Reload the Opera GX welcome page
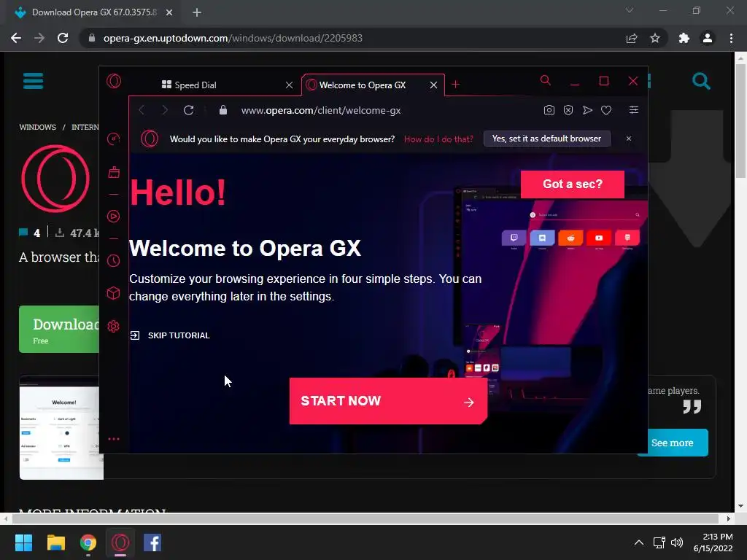 click(x=189, y=111)
